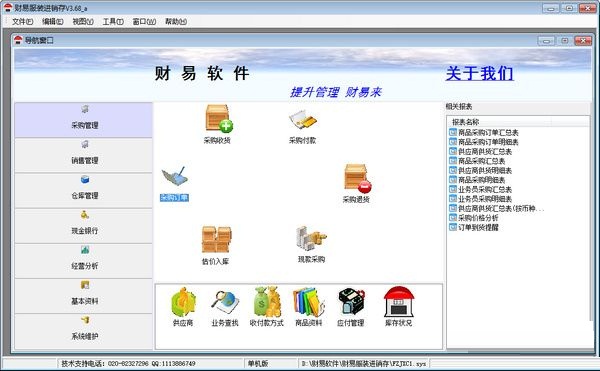Select 采购管理 in the left navigation

[x=84, y=120]
